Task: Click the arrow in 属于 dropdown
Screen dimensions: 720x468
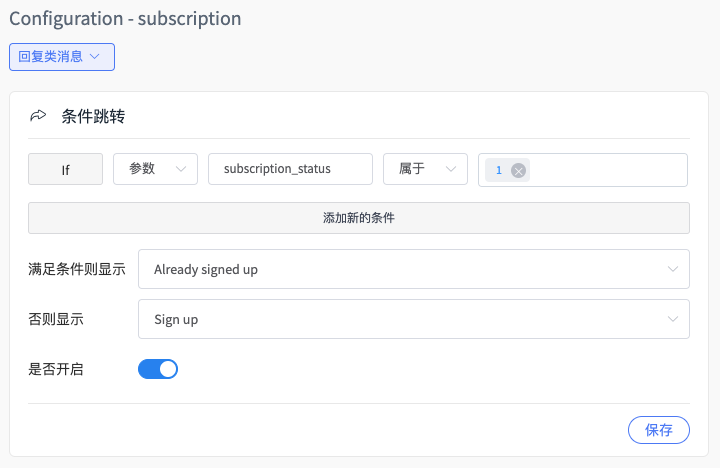Action: [451, 169]
